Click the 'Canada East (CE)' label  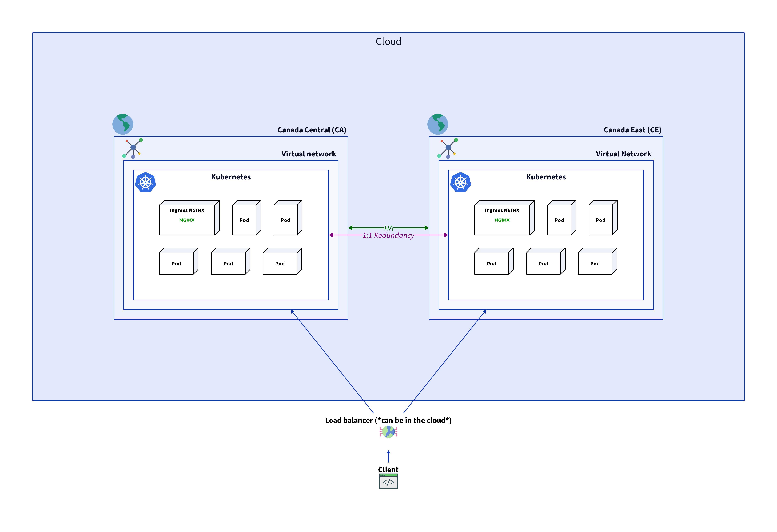632,130
